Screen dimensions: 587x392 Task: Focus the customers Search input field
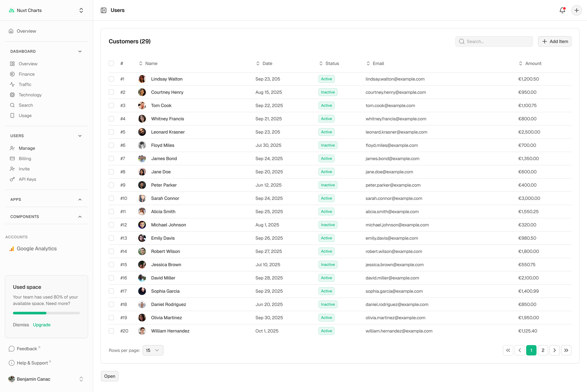click(498, 42)
